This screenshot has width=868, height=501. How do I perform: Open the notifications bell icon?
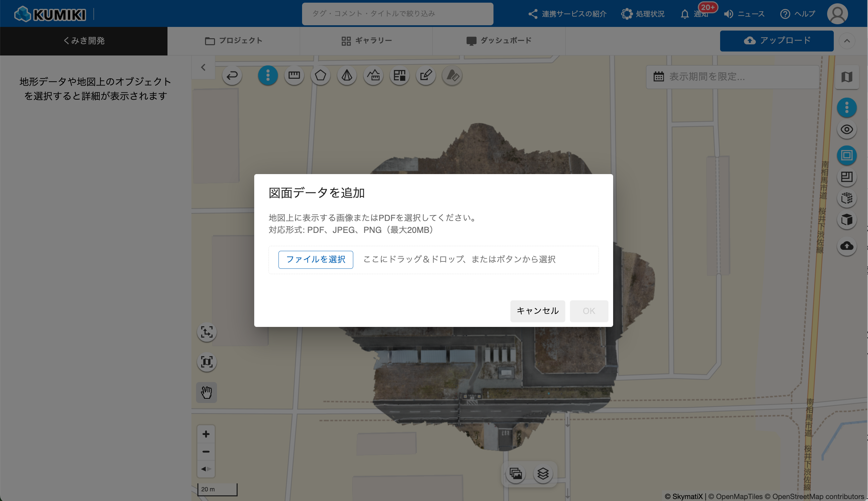tap(685, 14)
